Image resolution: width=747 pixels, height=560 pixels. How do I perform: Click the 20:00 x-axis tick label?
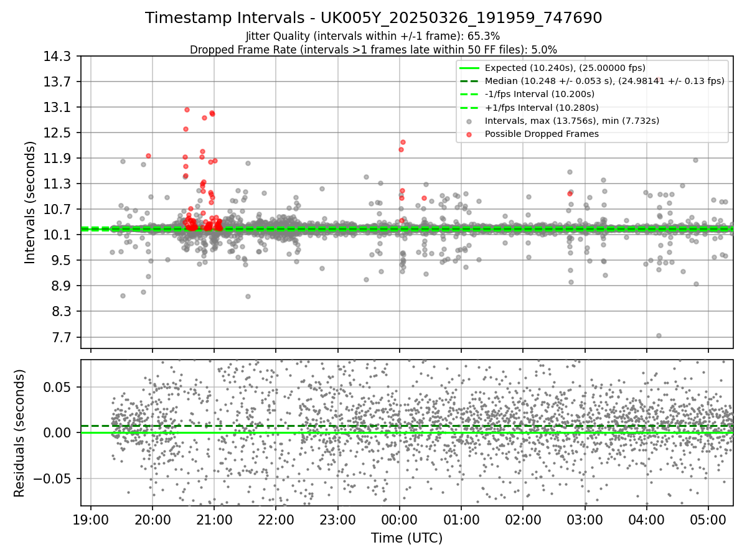click(x=153, y=519)
